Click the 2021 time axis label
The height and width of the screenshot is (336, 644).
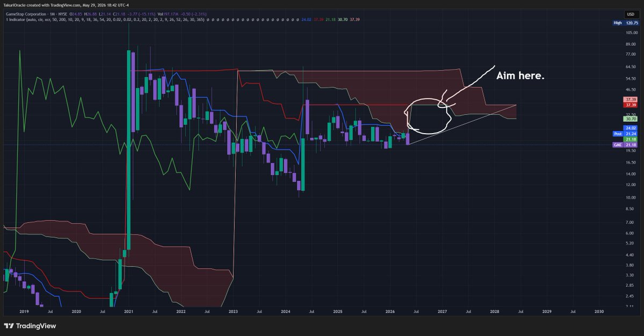click(x=128, y=311)
